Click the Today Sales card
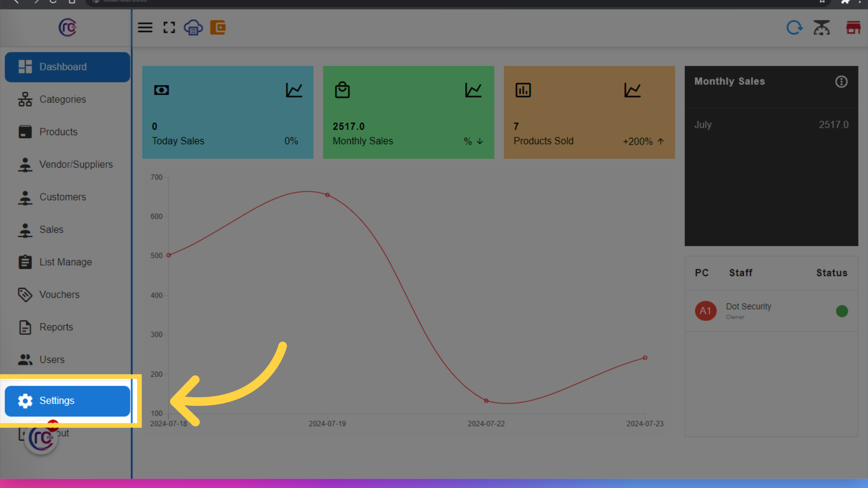 coord(228,113)
